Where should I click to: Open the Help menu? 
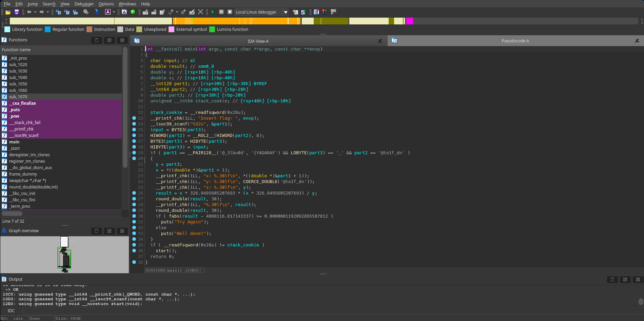(x=145, y=4)
